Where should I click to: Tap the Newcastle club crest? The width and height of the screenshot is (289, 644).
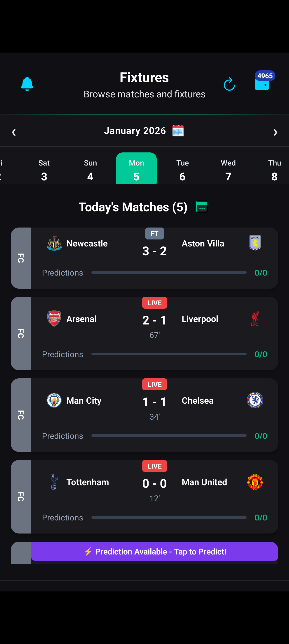pyautogui.click(x=54, y=243)
